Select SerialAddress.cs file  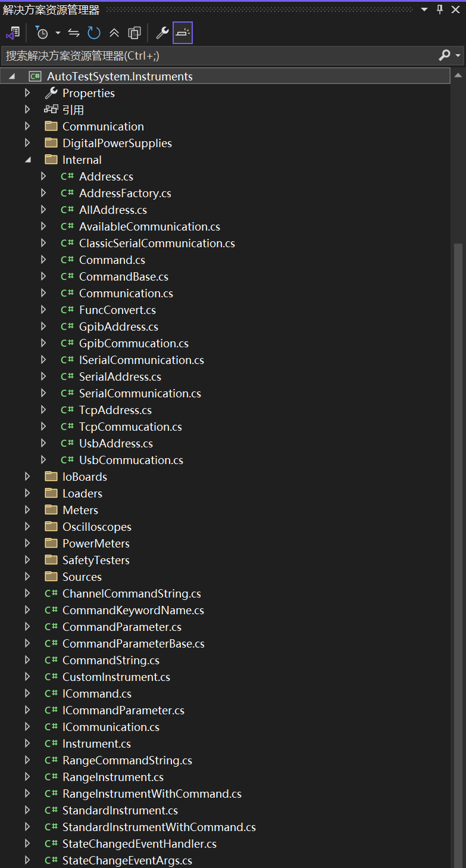[120, 377]
